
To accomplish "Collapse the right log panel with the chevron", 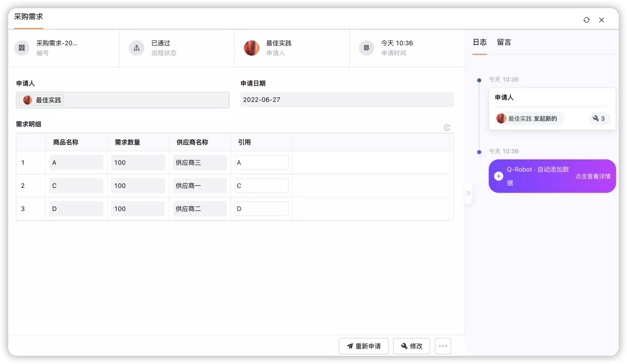I will [x=468, y=193].
